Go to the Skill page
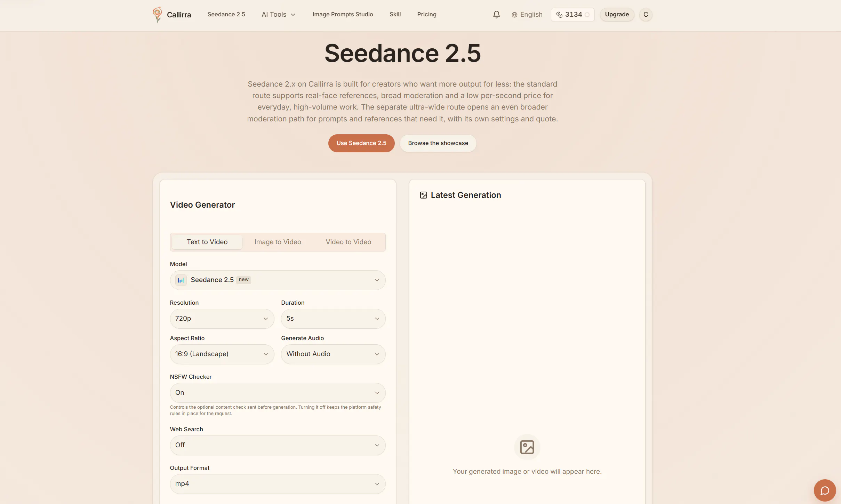 [x=395, y=15]
